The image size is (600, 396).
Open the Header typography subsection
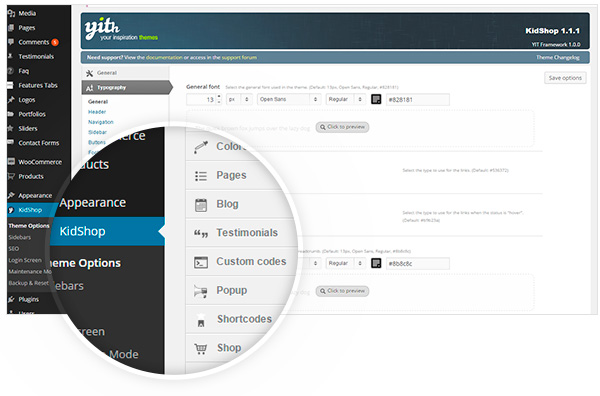pos(97,112)
